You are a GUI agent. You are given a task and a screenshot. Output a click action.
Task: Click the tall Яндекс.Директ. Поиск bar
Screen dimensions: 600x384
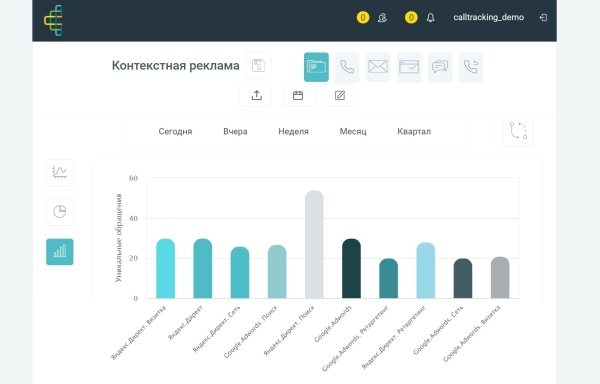(x=314, y=244)
